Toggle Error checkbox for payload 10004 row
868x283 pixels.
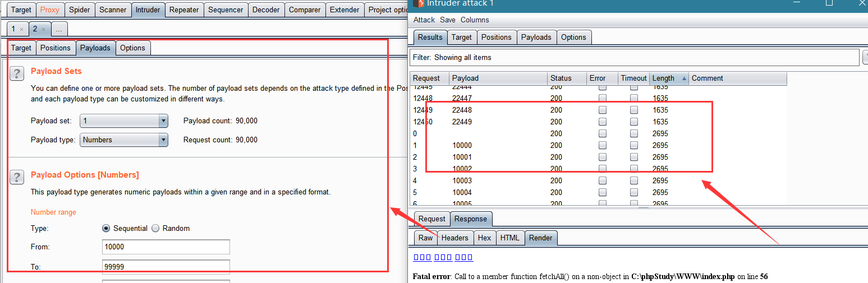click(602, 192)
